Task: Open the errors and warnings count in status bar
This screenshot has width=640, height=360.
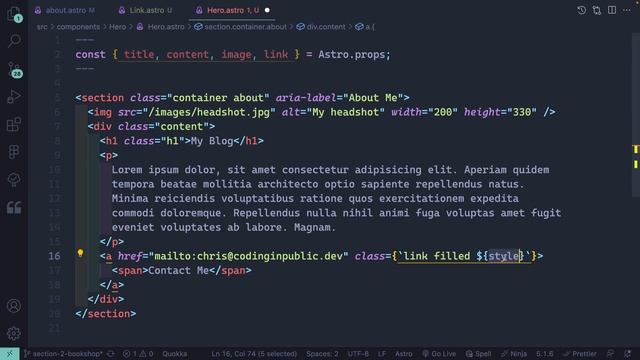Action: [138, 354]
